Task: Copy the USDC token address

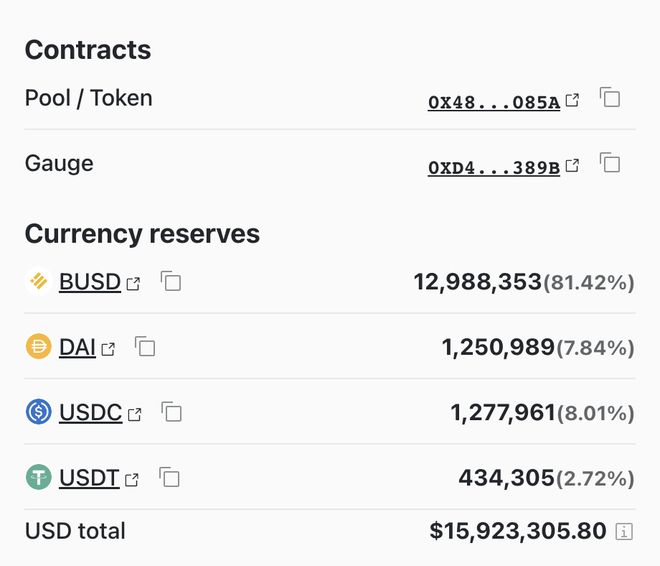Action: [x=172, y=412]
